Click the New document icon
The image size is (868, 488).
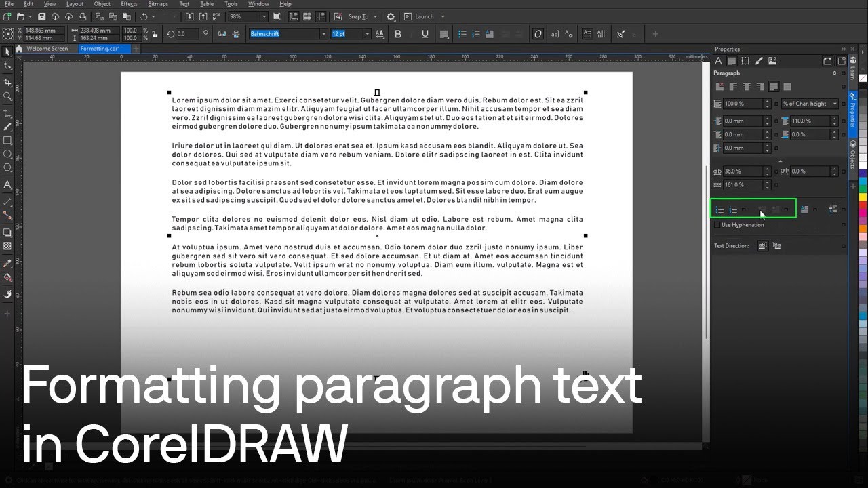click(x=7, y=16)
